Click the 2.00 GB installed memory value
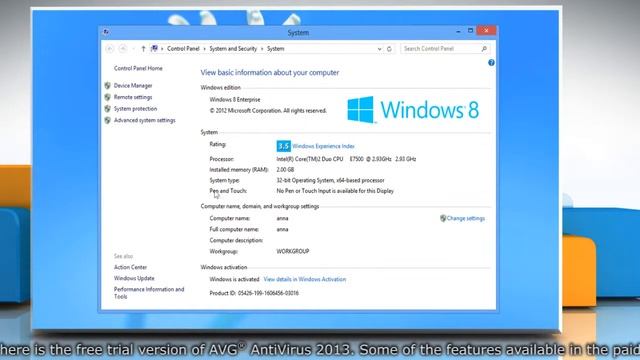640x360 pixels. coord(285,170)
